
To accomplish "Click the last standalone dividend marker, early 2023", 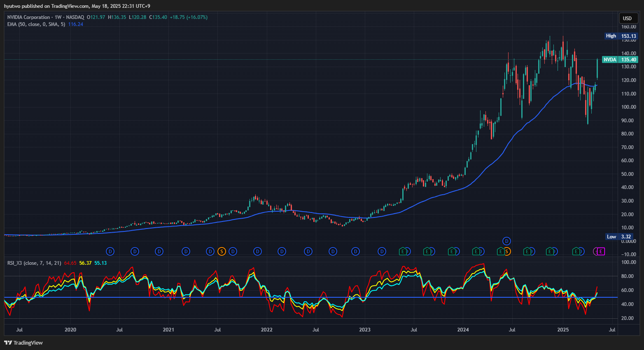I will click(382, 251).
